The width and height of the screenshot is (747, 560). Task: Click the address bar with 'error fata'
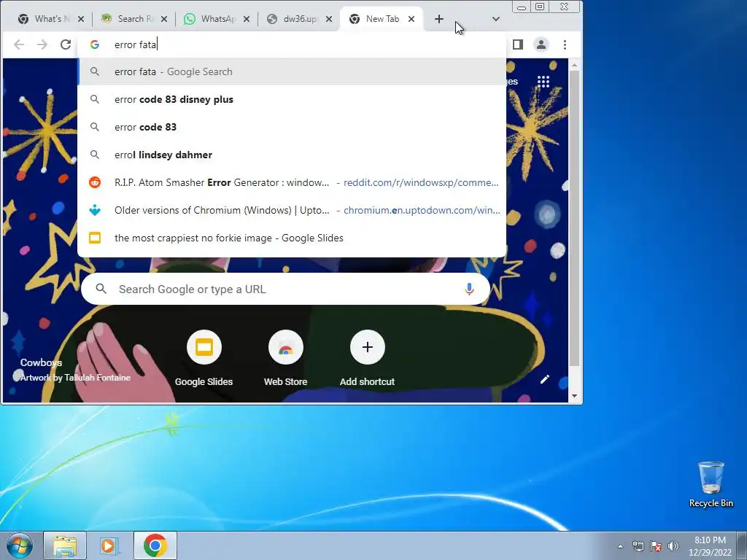pos(292,44)
